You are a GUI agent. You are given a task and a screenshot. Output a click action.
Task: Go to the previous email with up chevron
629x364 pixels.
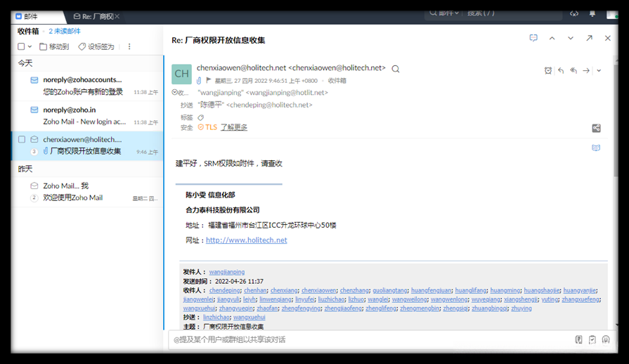(552, 38)
